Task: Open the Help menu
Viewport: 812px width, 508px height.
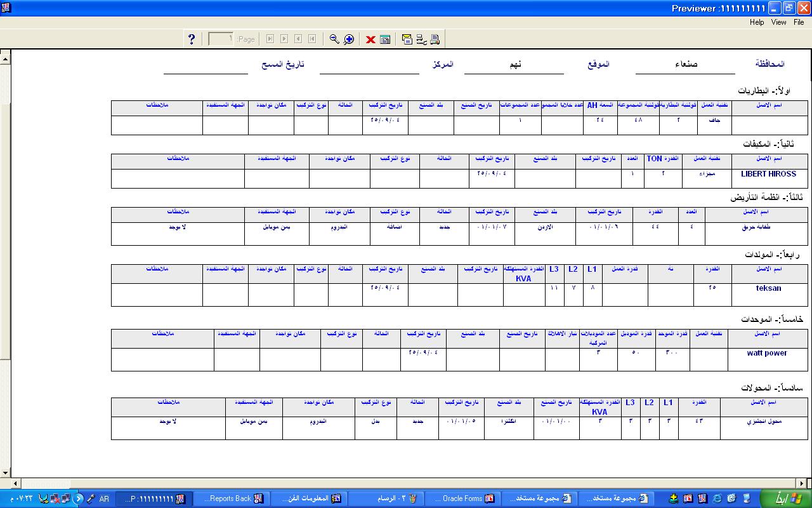Action: pyautogui.click(x=757, y=22)
